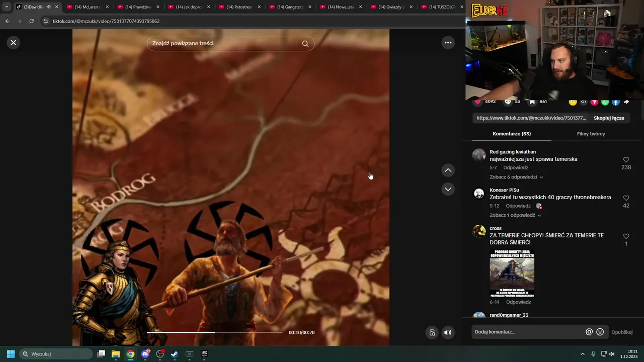This screenshot has height=362, width=644.
Task: Reply to cross's comment
Action: (518, 302)
